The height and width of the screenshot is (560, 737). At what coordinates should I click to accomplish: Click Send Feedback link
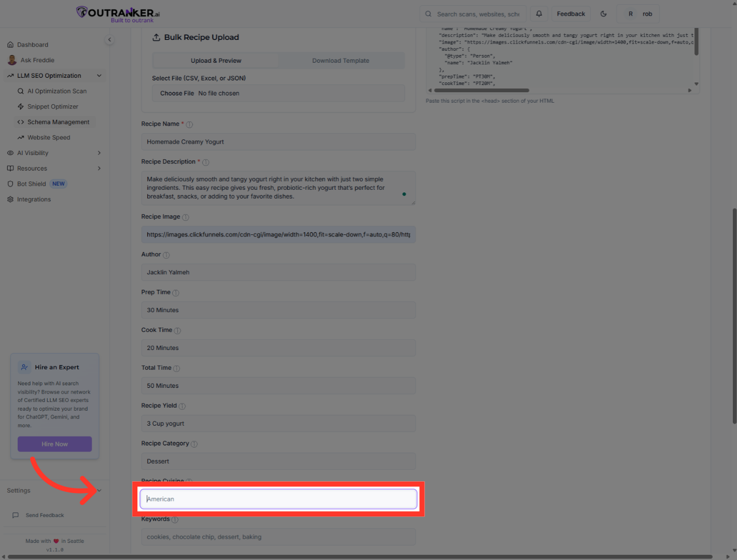(45, 515)
